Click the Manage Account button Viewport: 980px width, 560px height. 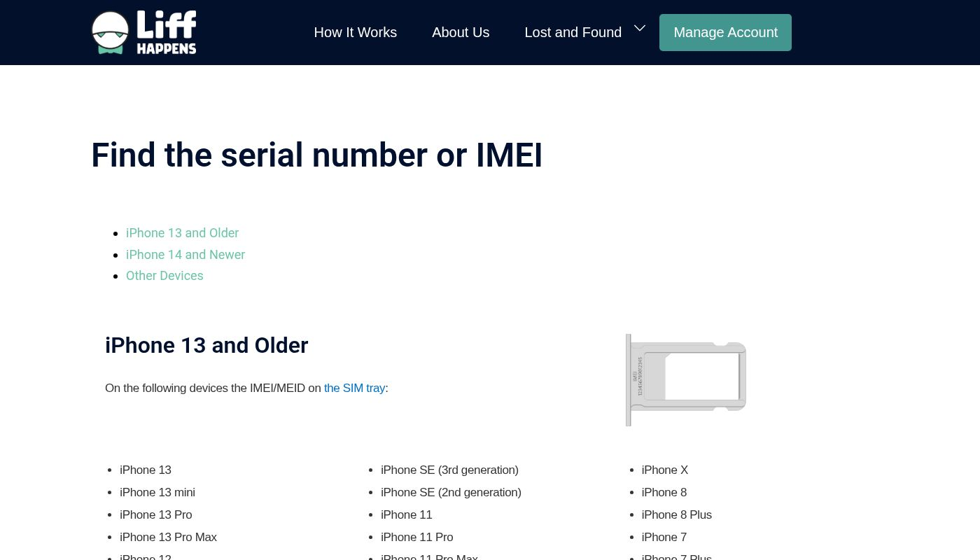click(x=725, y=32)
